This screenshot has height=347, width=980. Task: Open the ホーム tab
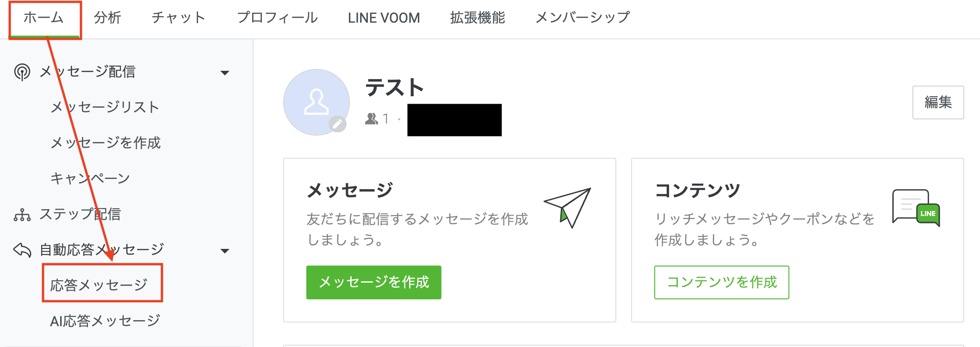[43, 18]
